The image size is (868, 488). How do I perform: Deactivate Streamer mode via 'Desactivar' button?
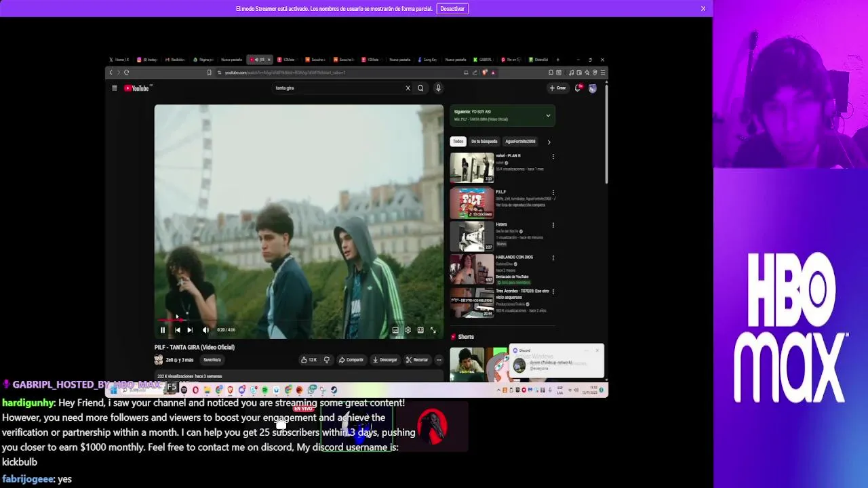pos(452,9)
